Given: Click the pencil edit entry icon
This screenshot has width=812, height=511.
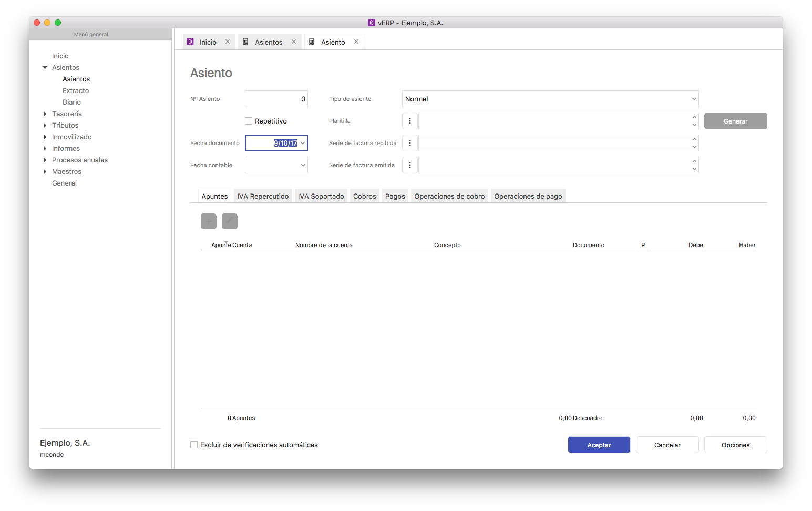Looking at the screenshot, I should (x=230, y=221).
